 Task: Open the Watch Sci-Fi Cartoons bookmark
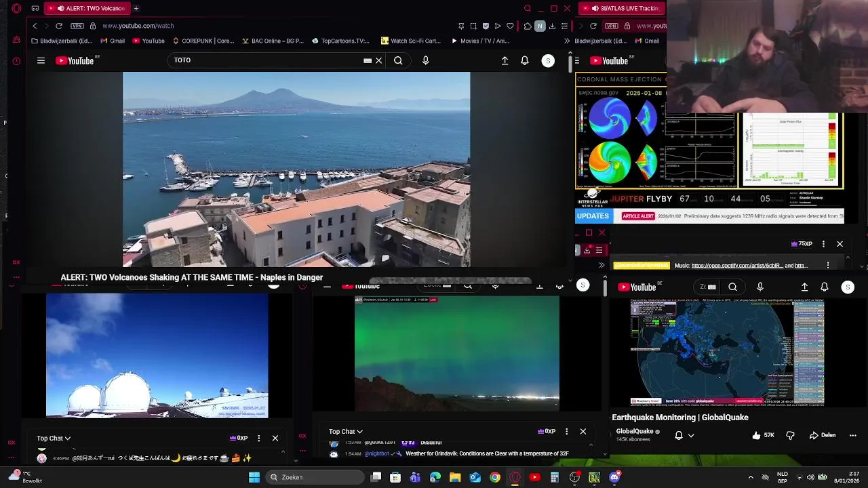(411, 41)
